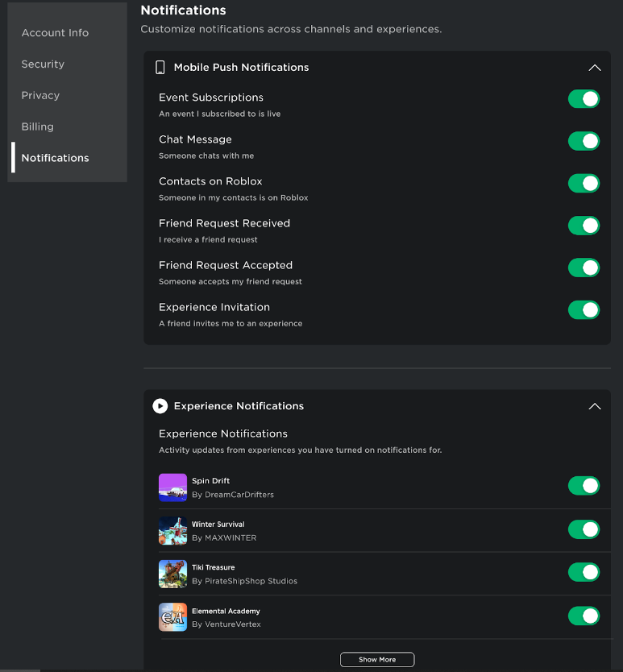Viewport: 623px width, 672px height.
Task: Open the Spin Drift game thumbnail
Action: (172, 487)
